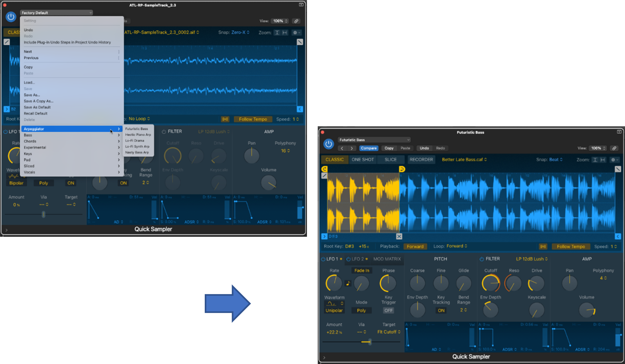Toggle the LFO 2 power icon

[350, 259]
